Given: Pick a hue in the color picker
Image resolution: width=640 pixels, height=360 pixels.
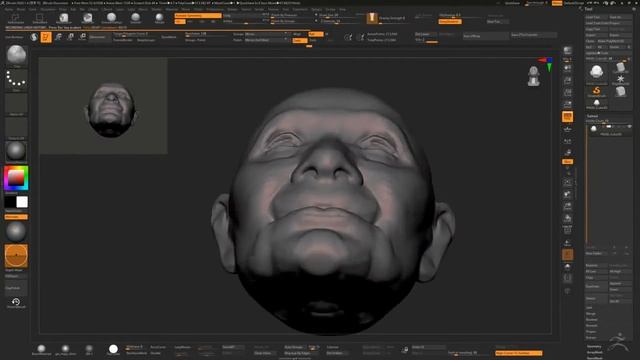Looking at the screenshot, I should tap(16, 178).
